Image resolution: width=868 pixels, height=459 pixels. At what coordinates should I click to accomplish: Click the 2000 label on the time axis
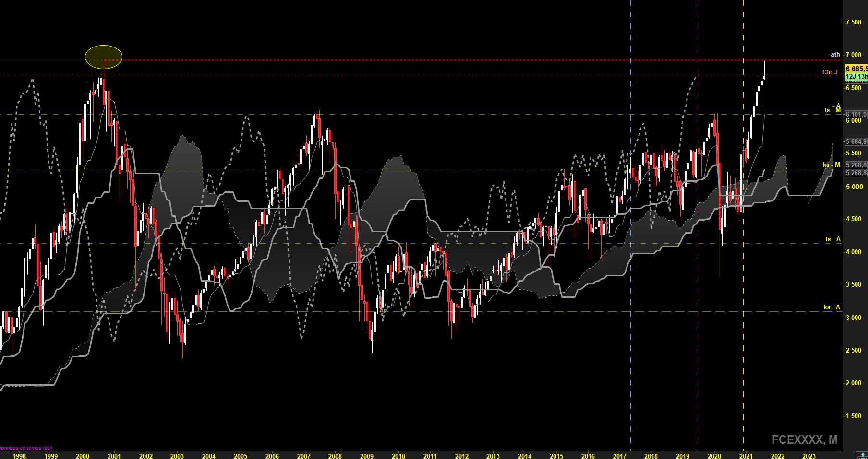(x=83, y=456)
